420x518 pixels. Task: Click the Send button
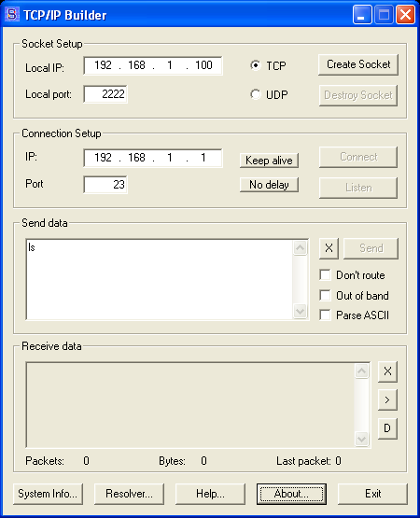tap(371, 248)
